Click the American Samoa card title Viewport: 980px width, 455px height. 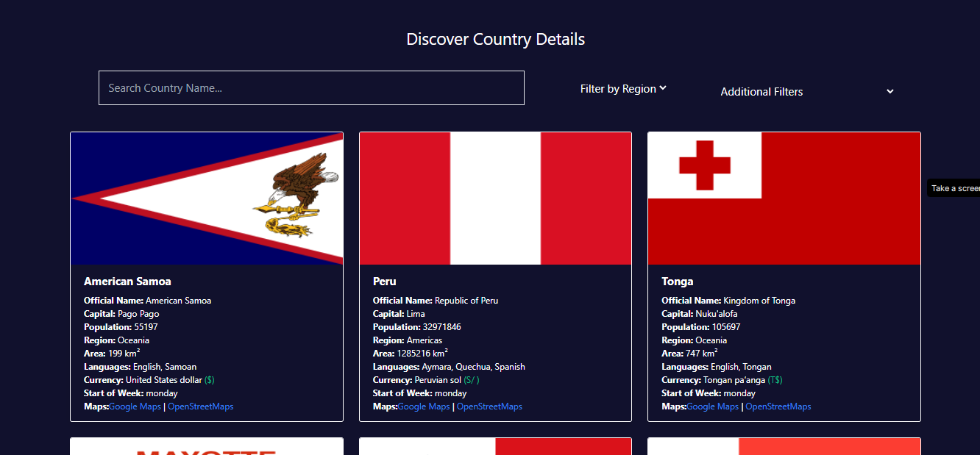(x=127, y=282)
